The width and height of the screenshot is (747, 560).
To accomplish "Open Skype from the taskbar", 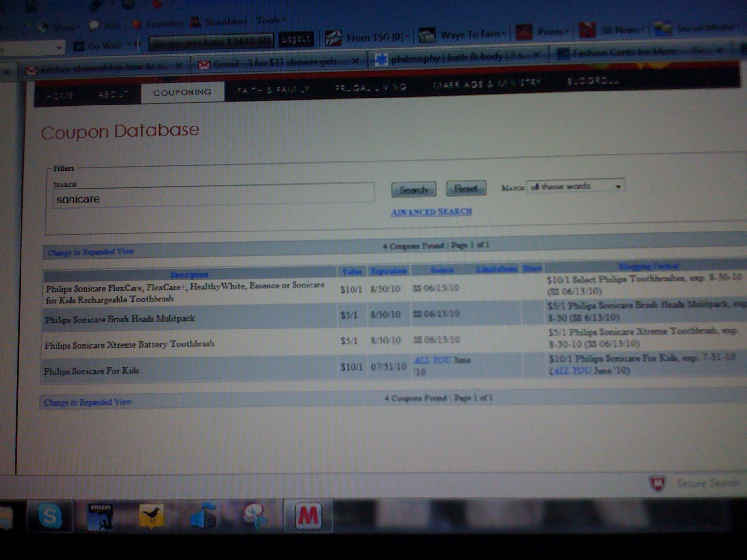I will pyautogui.click(x=50, y=516).
